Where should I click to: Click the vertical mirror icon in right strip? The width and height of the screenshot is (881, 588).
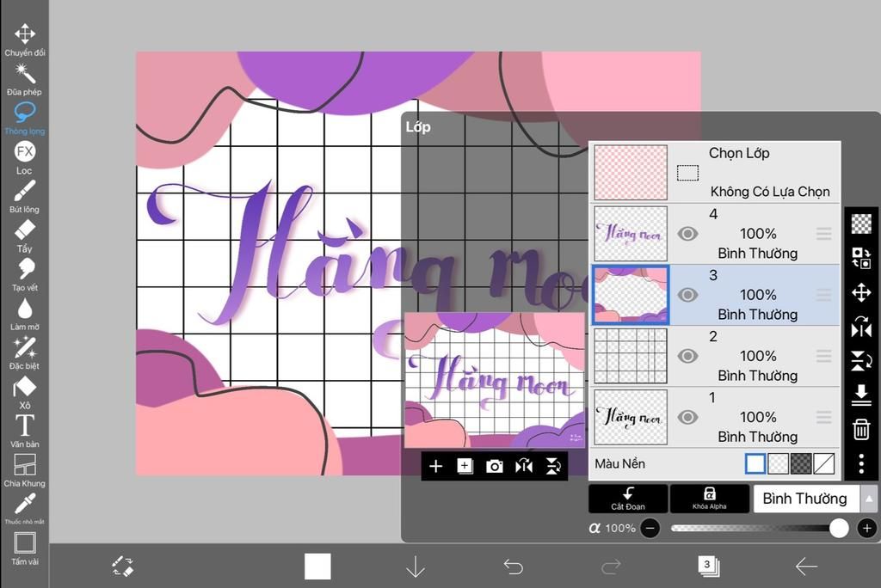click(x=861, y=361)
